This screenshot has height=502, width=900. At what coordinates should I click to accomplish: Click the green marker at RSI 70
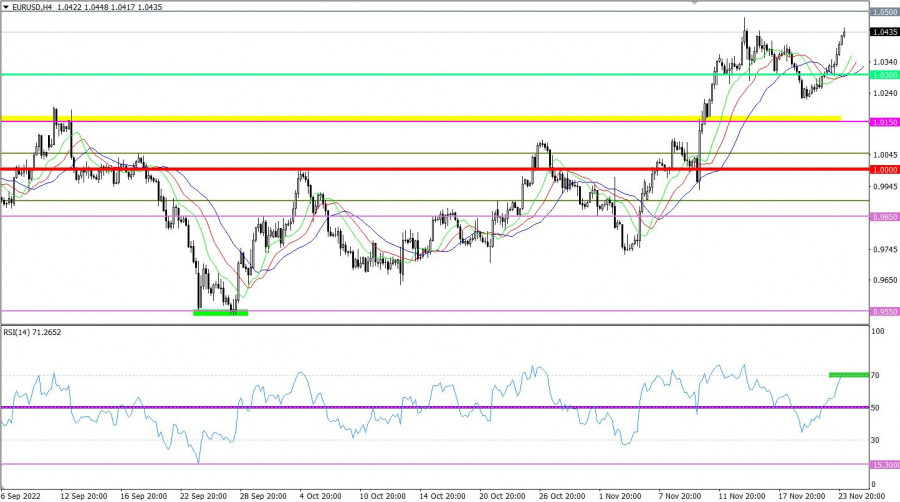coord(848,375)
